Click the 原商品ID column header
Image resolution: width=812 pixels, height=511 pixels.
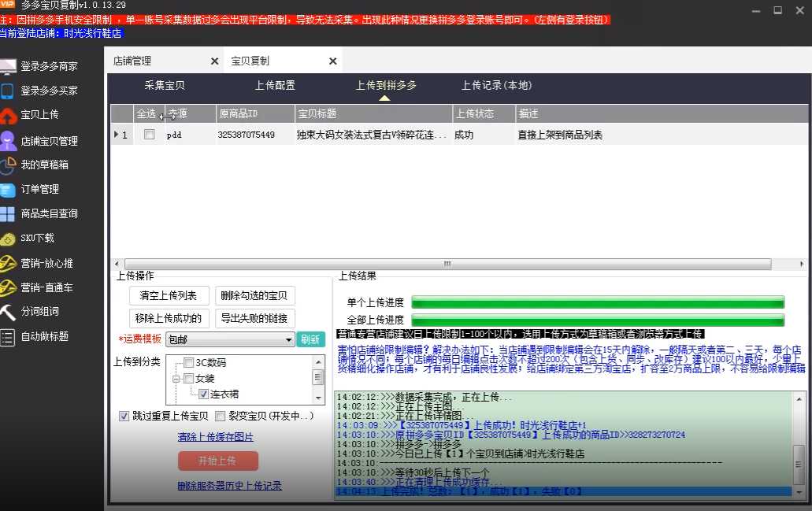(x=255, y=113)
